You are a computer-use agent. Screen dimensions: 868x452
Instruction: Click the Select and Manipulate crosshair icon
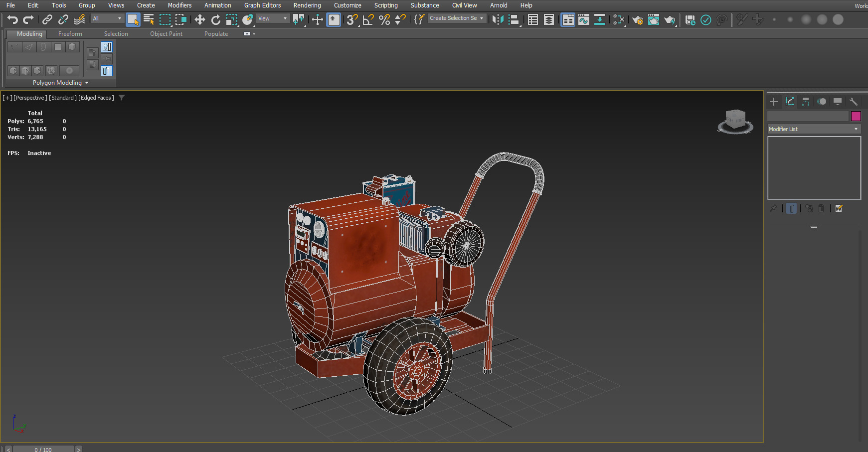[317, 19]
